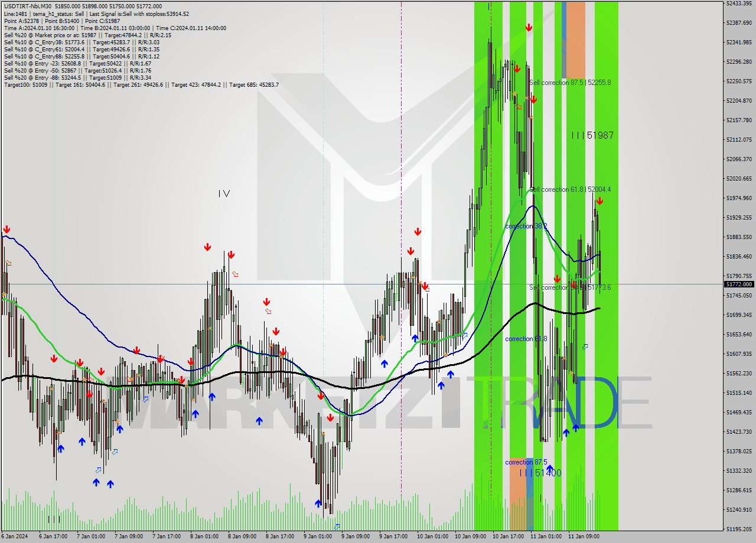Viewport: 756px width, 543px height.
Task: Click the 'Line:1481' status info line
Action: [x=96, y=14]
